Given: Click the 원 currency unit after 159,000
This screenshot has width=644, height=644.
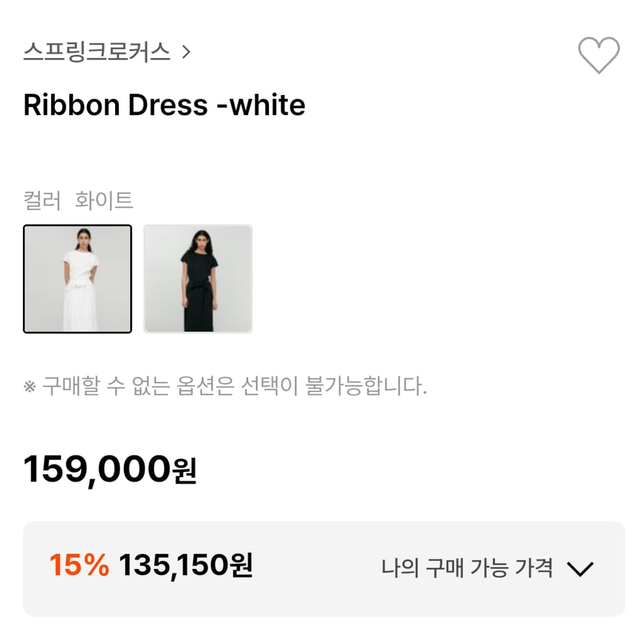Looking at the screenshot, I should tap(184, 471).
